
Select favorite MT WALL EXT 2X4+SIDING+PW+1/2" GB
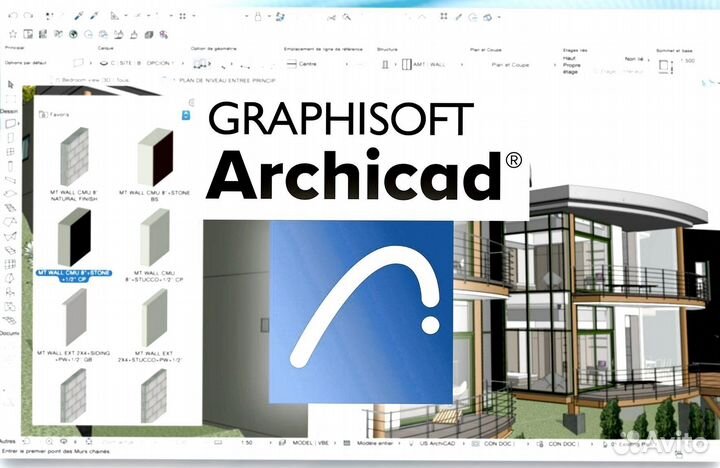pos(73,325)
